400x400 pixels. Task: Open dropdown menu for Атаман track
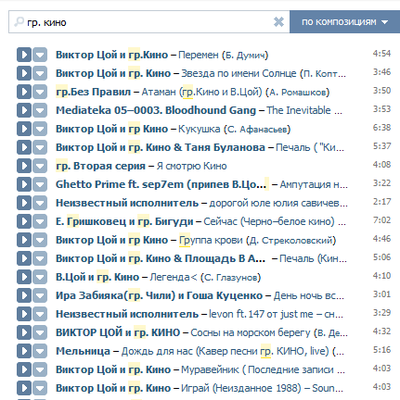click(40, 92)
